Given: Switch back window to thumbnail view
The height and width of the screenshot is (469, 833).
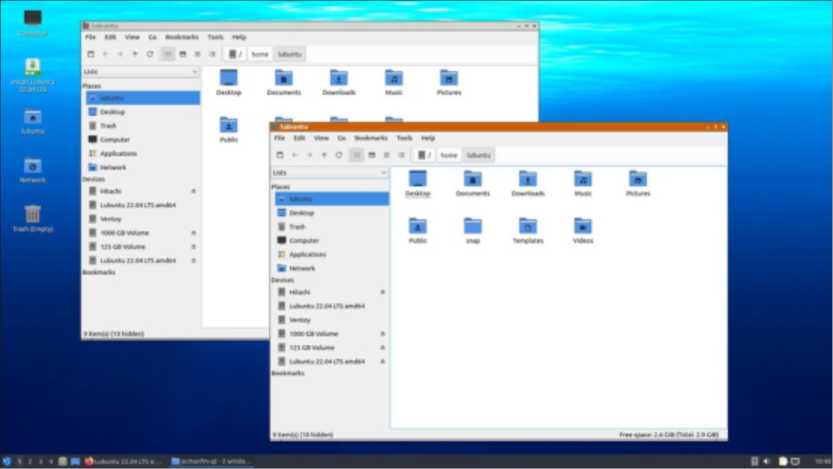Looking at the screenshot, I should [x=183, y=54].
